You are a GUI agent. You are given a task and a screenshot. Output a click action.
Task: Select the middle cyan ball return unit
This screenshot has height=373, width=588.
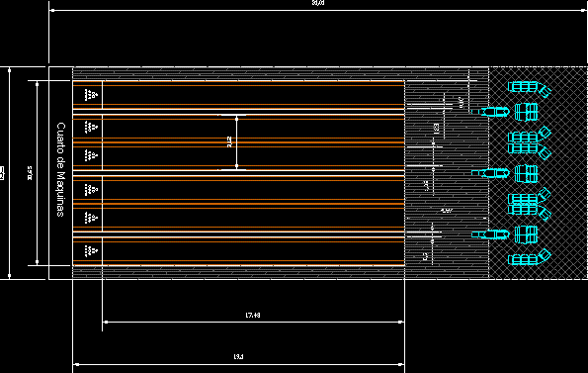490,173
